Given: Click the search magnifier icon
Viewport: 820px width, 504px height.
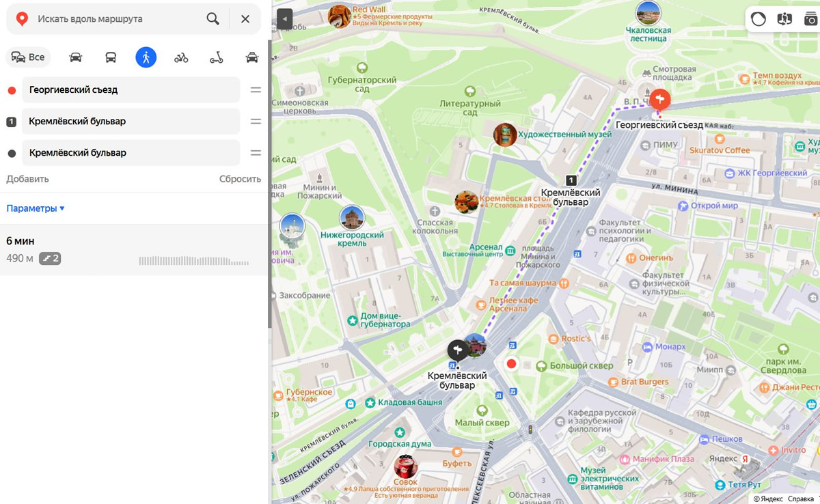Looking at the screenshot, I should [x=213, y=19].
